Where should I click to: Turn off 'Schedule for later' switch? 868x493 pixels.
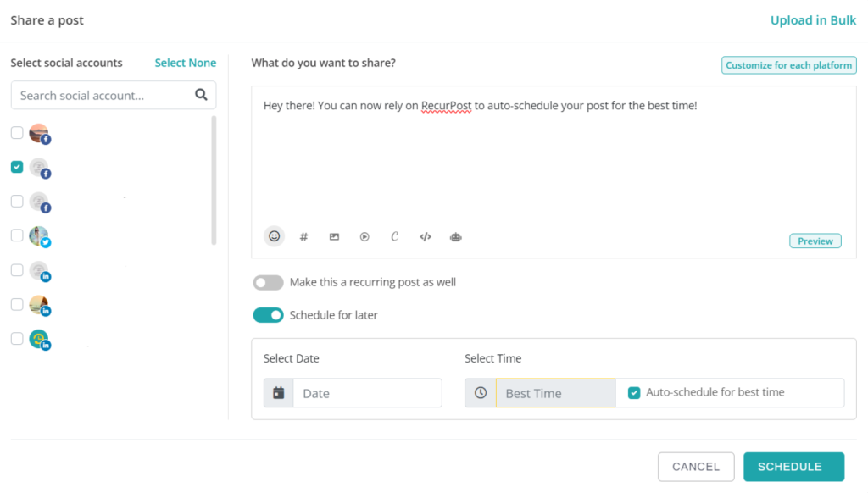[x=269, y=315]
